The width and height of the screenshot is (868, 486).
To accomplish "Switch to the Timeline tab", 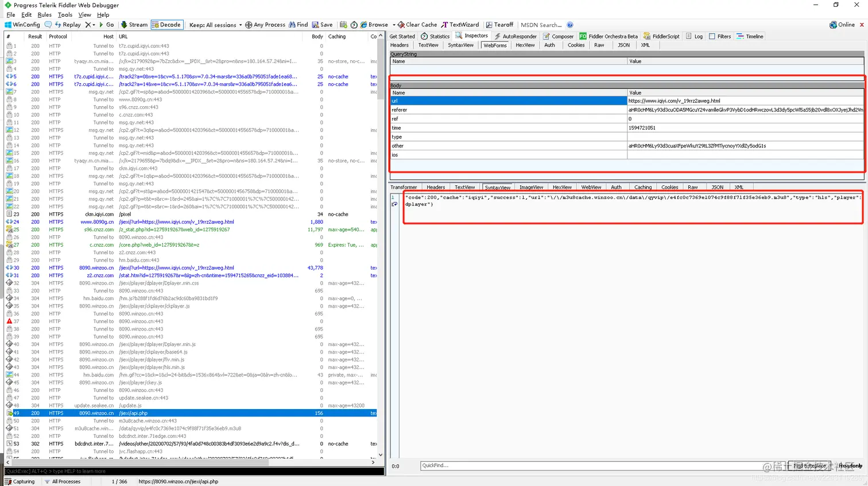I will [x=750, y=36].
